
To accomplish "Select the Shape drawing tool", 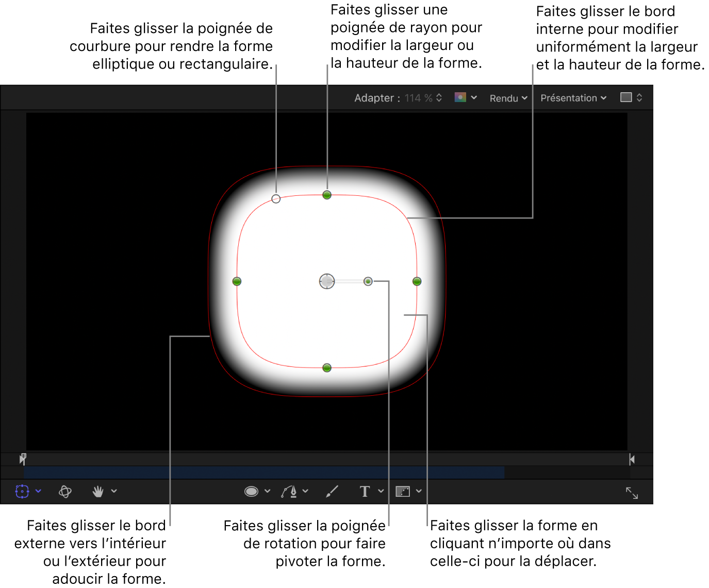I will [x=253, y=491].
